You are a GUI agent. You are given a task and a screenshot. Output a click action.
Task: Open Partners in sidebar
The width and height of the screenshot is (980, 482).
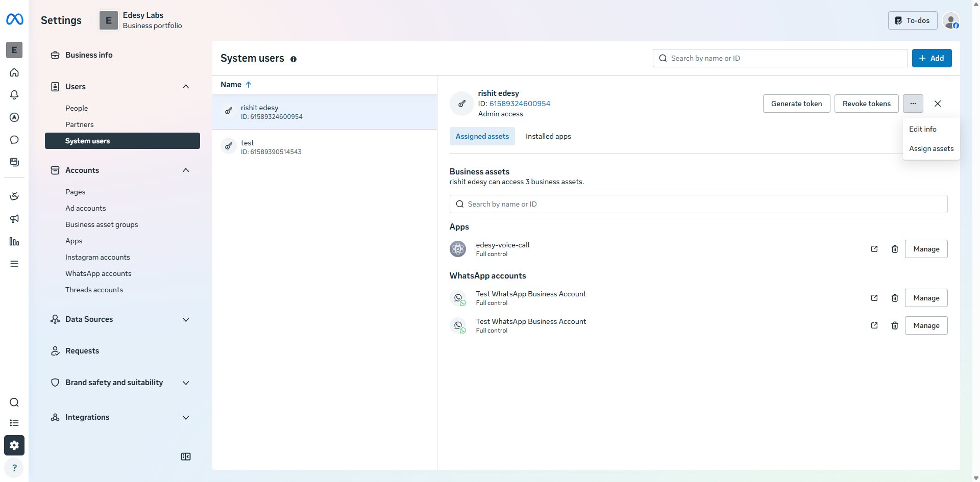pyautogui.click(x=80, y=124)
